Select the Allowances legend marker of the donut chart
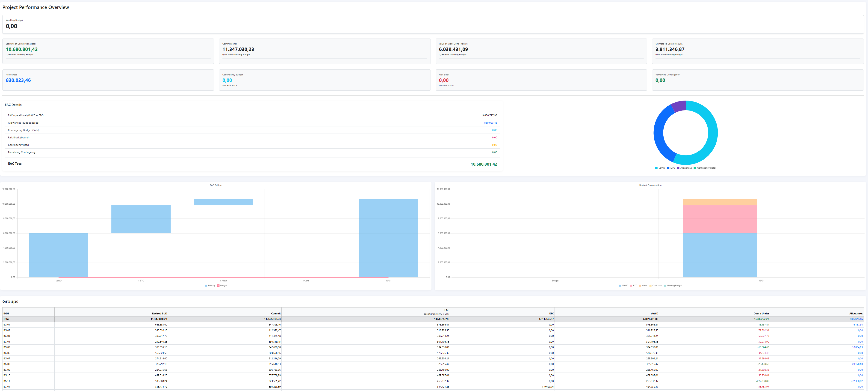 [x=678, y=168]
